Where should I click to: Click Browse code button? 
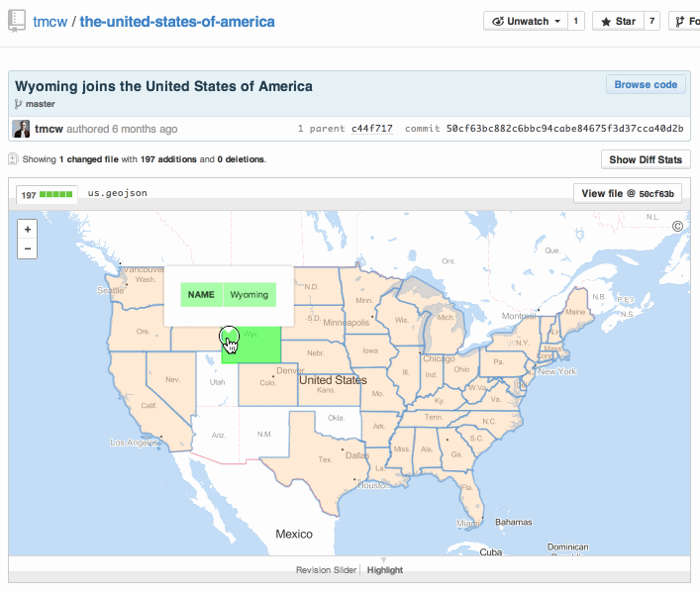(x=646, y=84)
